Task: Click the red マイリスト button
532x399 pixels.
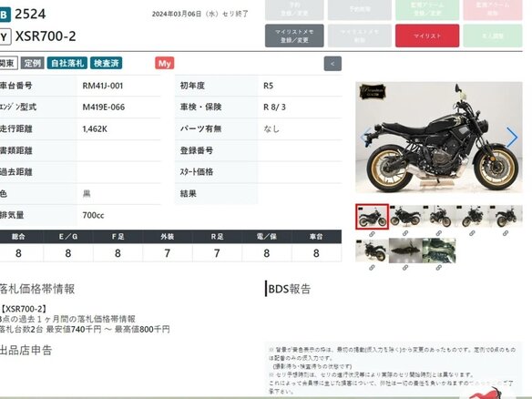Action: [427, 36]
